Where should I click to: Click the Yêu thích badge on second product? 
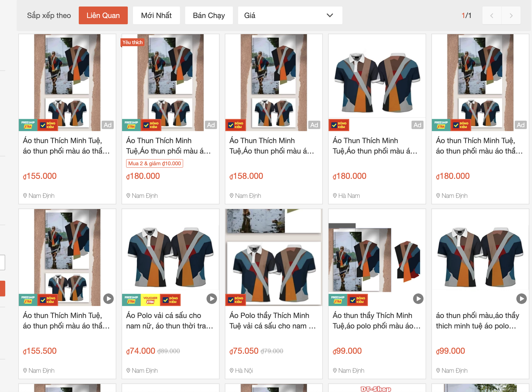tap(132, 43)
